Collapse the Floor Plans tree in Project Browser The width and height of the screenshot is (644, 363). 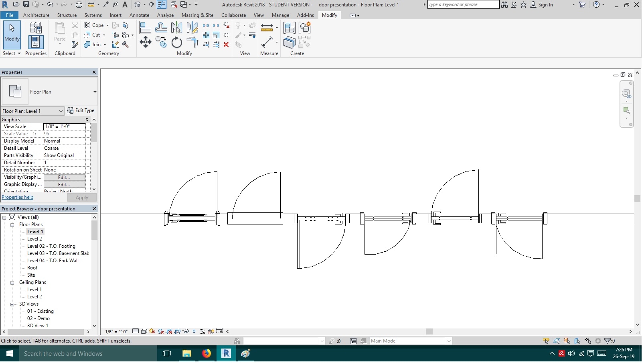coord(12,224)
